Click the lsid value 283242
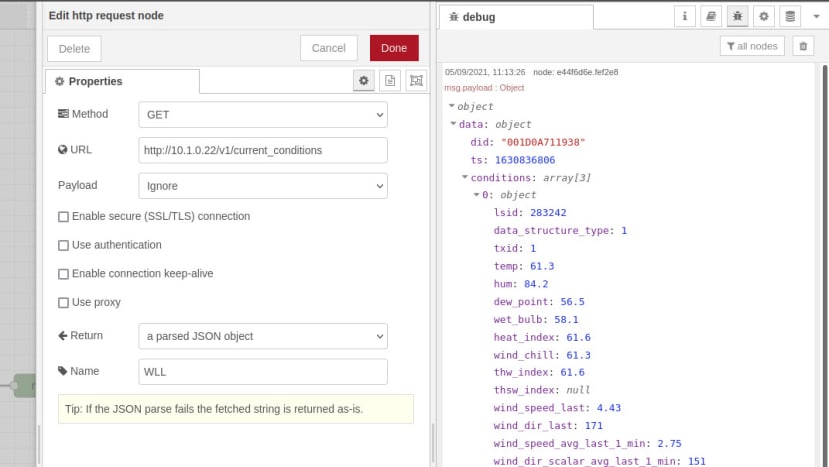The height and width of the screenshot is (467, 829). (x=548, y=213)
